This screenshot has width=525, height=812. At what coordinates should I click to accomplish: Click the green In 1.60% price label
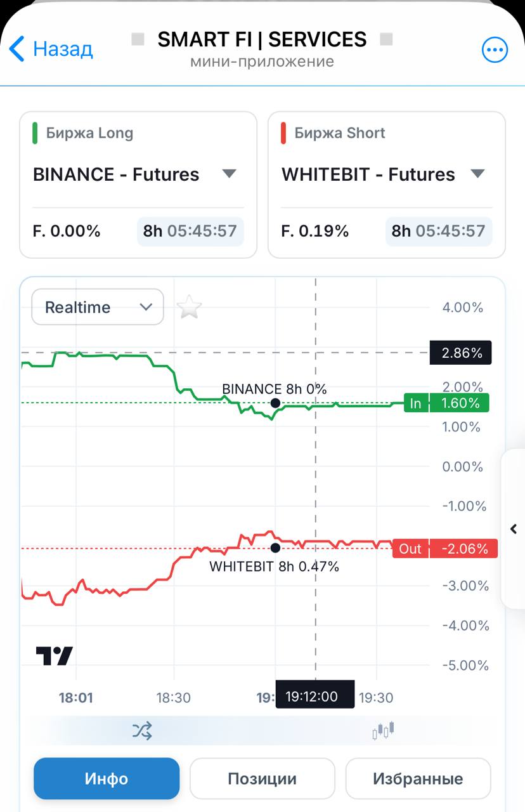point(446,403)
